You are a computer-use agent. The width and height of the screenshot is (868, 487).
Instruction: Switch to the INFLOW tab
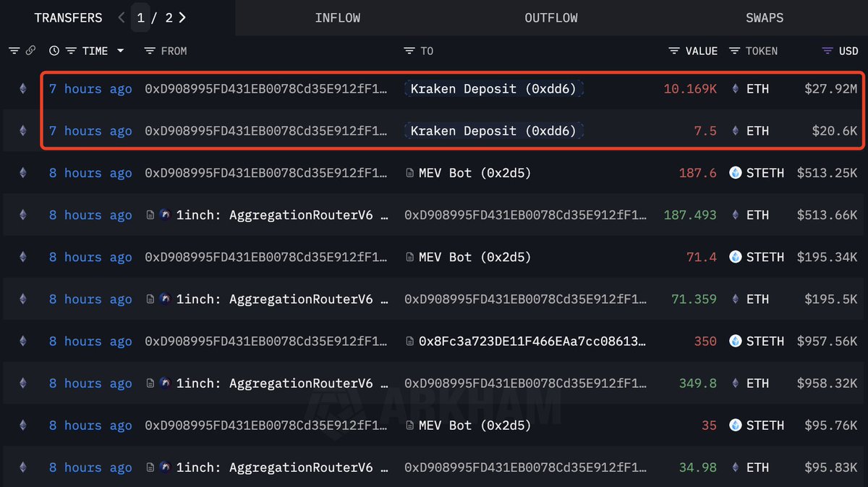tap(337, 17)
